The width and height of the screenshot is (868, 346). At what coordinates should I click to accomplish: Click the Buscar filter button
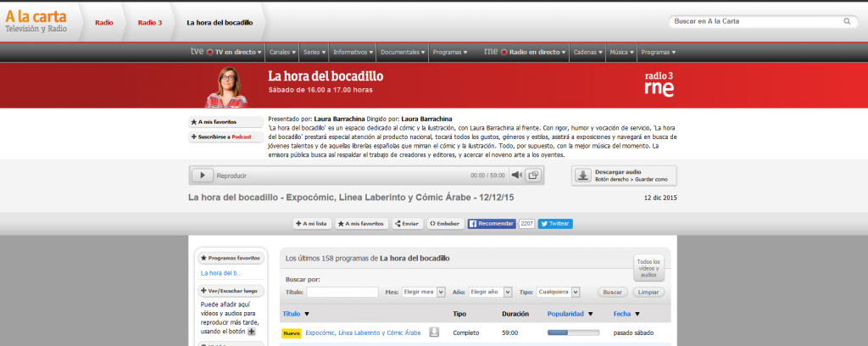[x=612, y=292]
